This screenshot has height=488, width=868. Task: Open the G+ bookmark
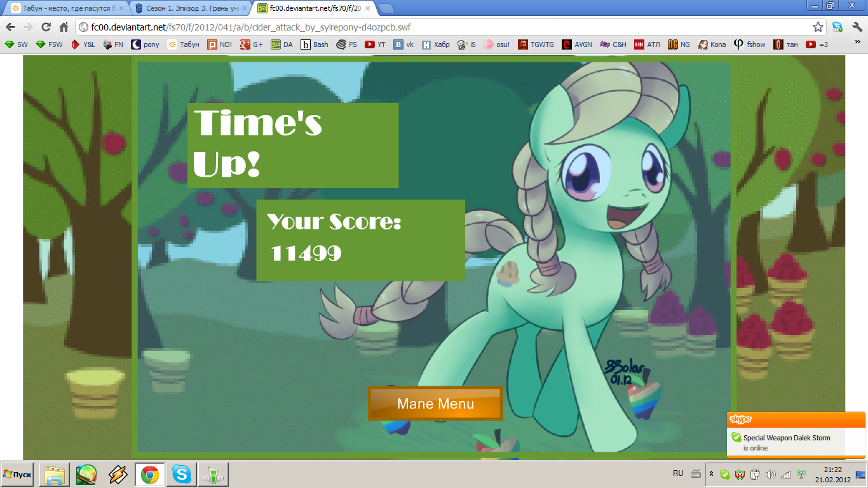(252, 44)
